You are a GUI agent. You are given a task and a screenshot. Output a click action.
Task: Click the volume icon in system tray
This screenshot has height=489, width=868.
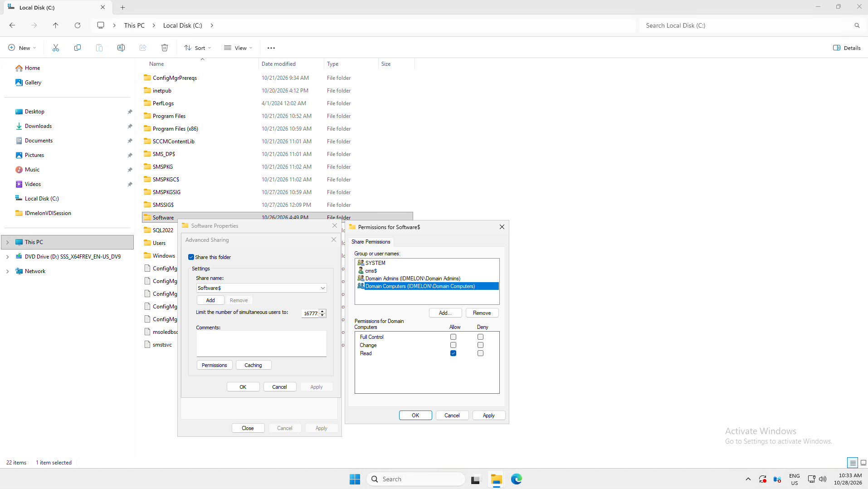(823, 479)
